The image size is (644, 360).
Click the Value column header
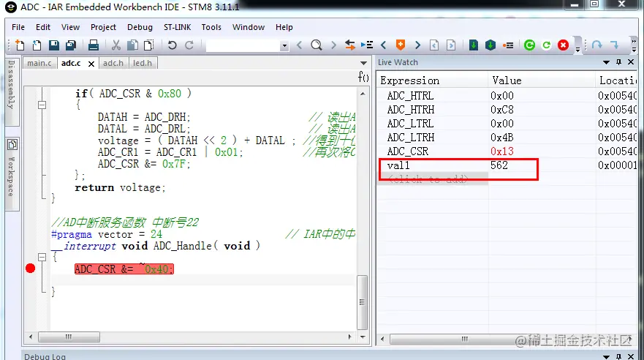[542, 80]
